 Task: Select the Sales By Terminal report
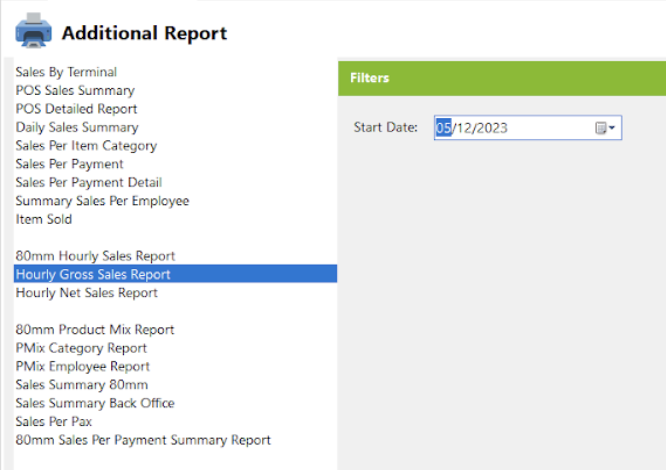pyautogui.click(x=66, y=72)
